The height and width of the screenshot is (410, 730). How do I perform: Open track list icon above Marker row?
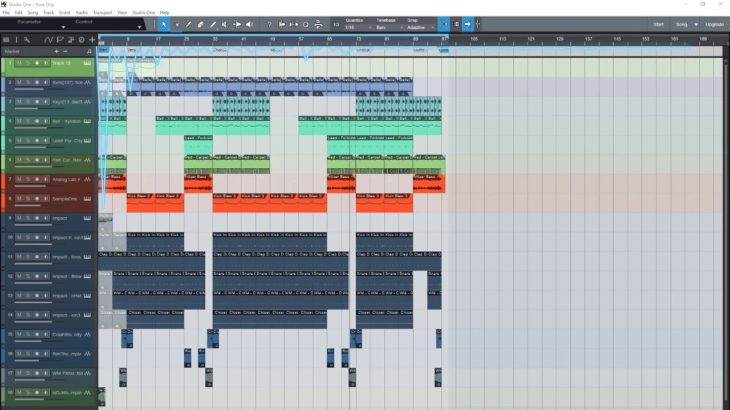pos(6,40)
